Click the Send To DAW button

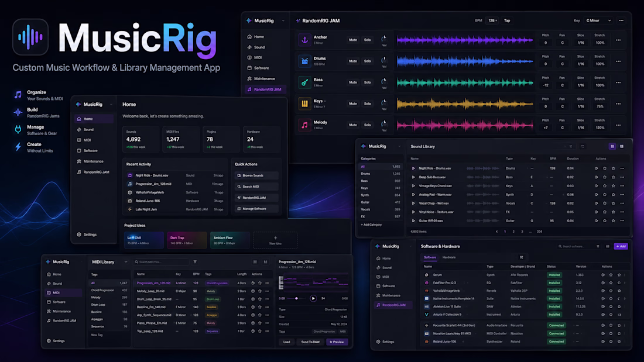(310, 342)
